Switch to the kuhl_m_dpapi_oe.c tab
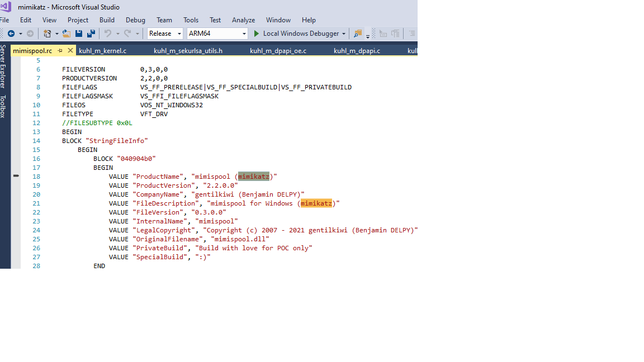644x362 pixels. click(x=278, y=50)
